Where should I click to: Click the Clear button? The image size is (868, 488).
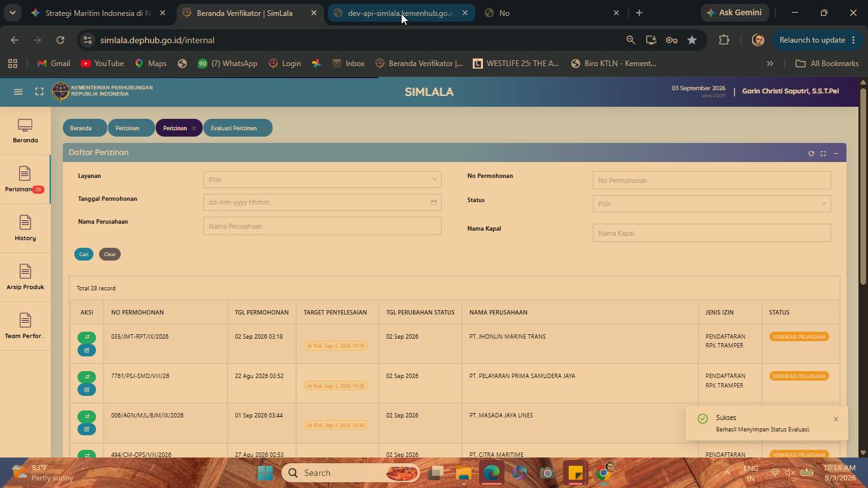tap(110, 254)
